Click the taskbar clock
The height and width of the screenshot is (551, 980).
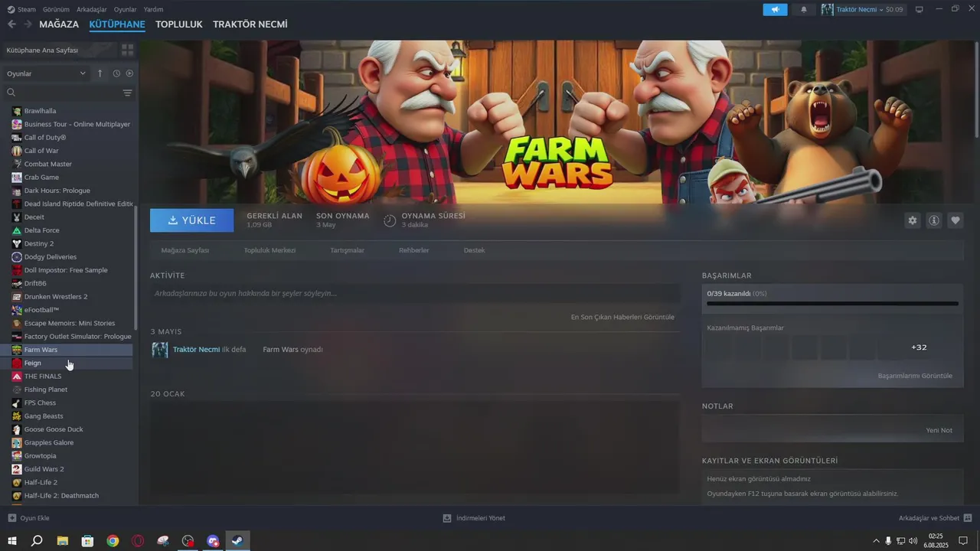pyautogui.click(x=936, y=541)
